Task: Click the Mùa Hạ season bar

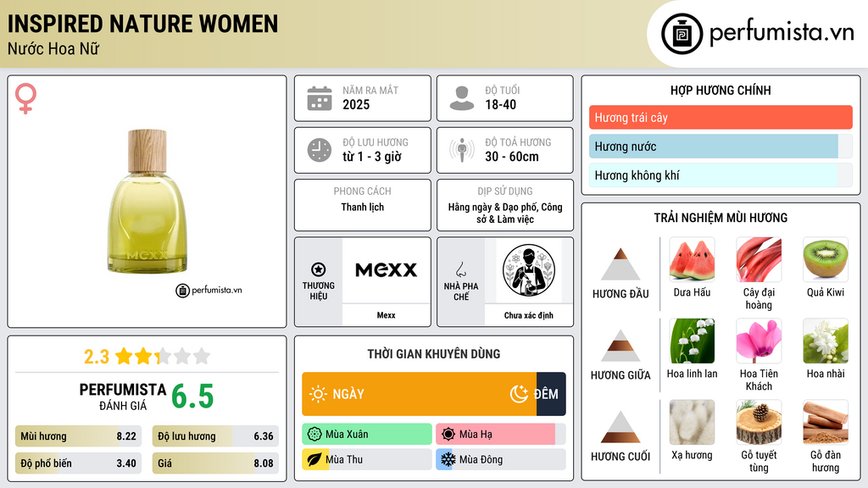Action: click(x=500, y=435)
